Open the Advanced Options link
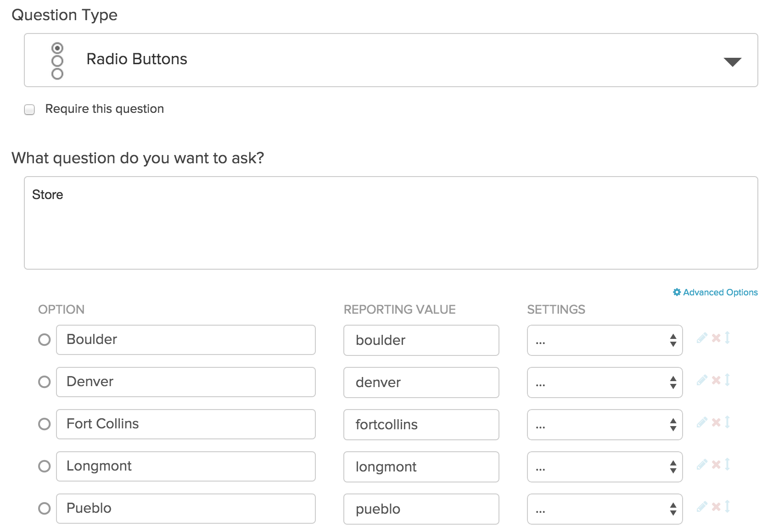773x532 pixels. coord(715,292)
